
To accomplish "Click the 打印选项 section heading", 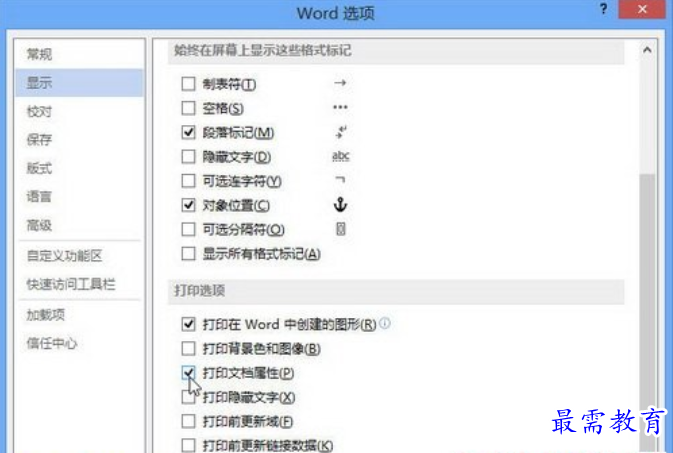I will click(x=199, y=291).
